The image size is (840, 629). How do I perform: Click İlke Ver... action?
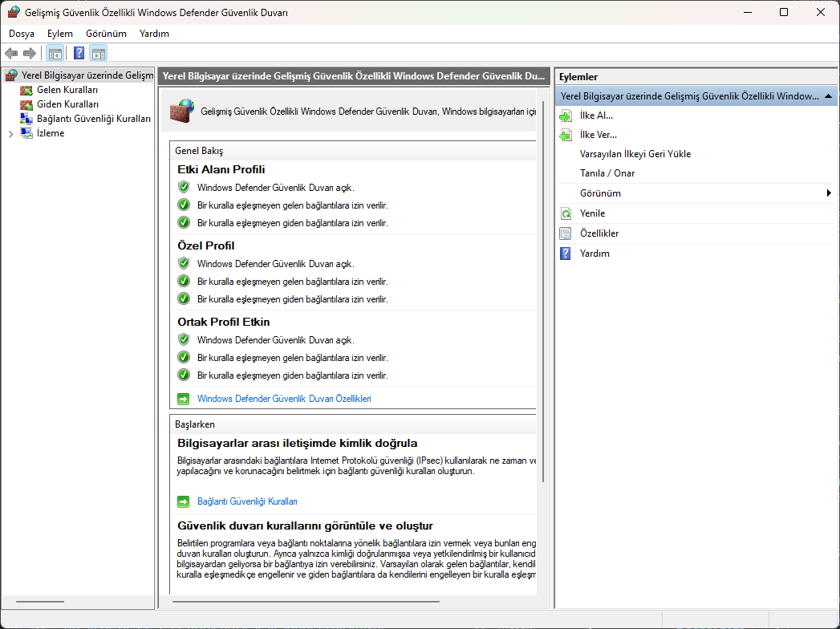tap(598, 135)
